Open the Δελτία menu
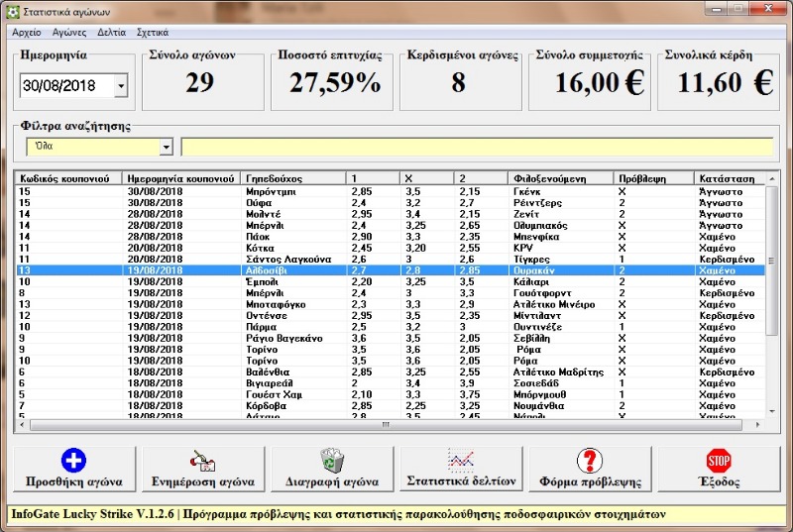This screenshot has width=793, height=532. 111,33
